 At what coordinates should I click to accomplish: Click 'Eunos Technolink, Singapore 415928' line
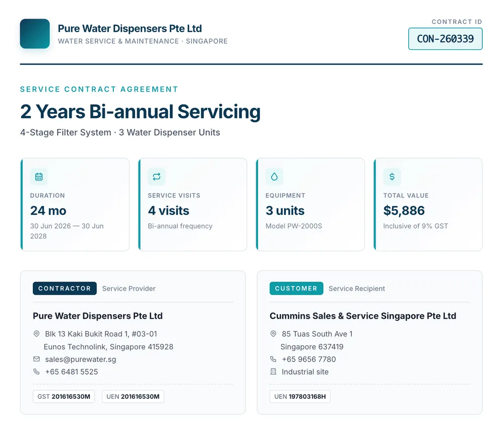pyautogui.click(x=108, y=347)
